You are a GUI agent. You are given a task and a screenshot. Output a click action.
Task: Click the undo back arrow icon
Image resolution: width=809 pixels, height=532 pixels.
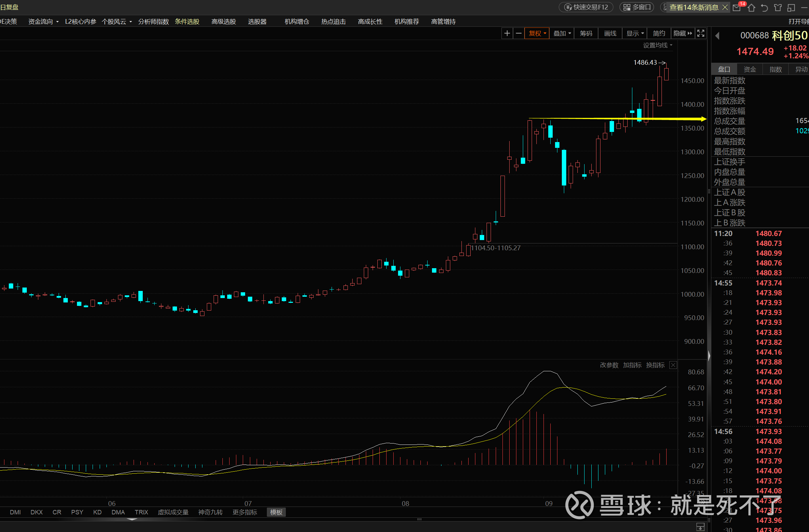pos(765,7)
